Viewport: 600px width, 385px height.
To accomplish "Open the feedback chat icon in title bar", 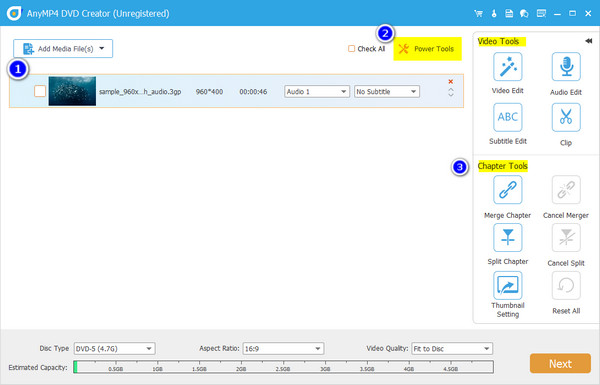I will click(x=524, y=14).
